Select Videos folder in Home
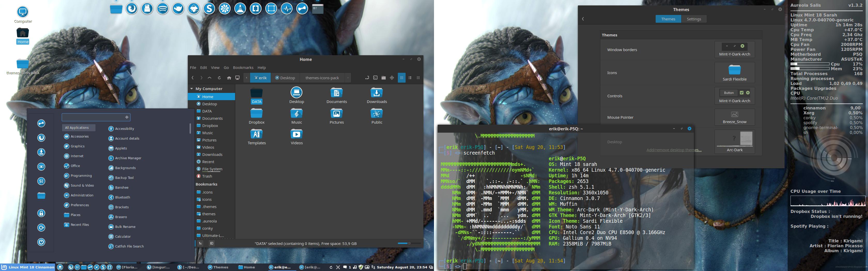This screenshot has height=271, width=868. 297,137
